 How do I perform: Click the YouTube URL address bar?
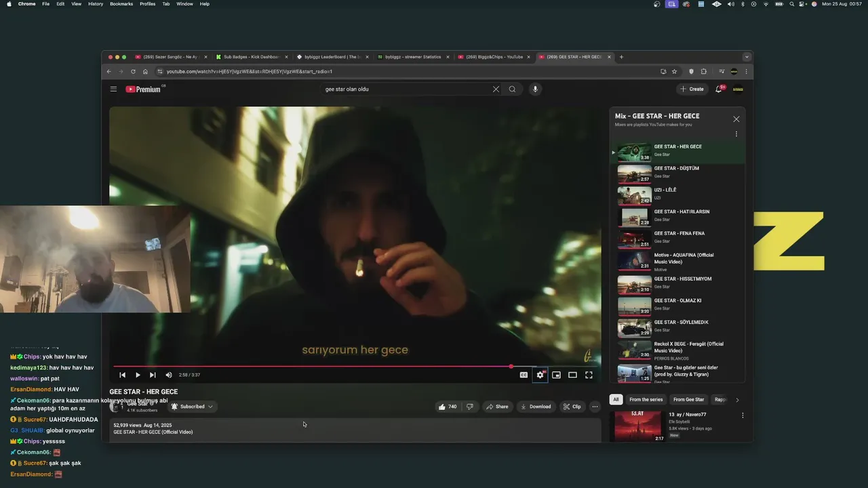point(407,71)
